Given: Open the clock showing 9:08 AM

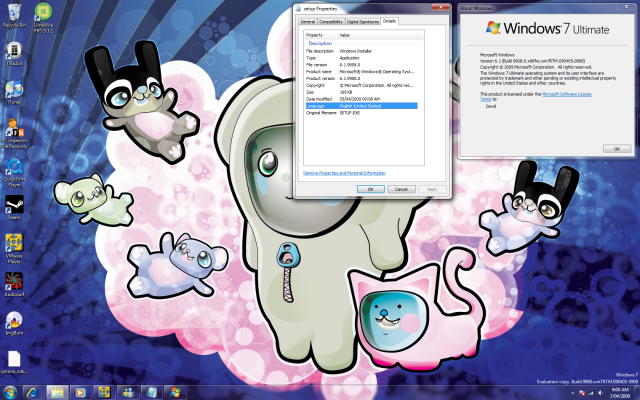Looking at the screenshot, I should [619, 393].
